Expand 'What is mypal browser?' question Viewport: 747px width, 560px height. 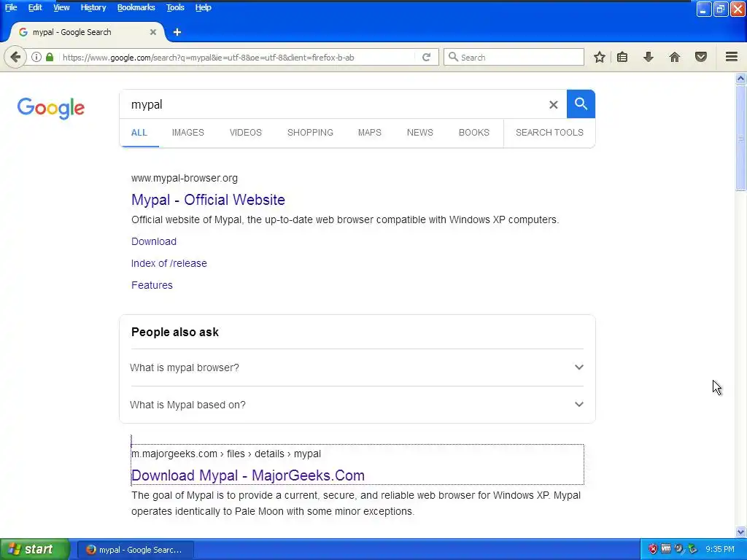tap(357, 367)
